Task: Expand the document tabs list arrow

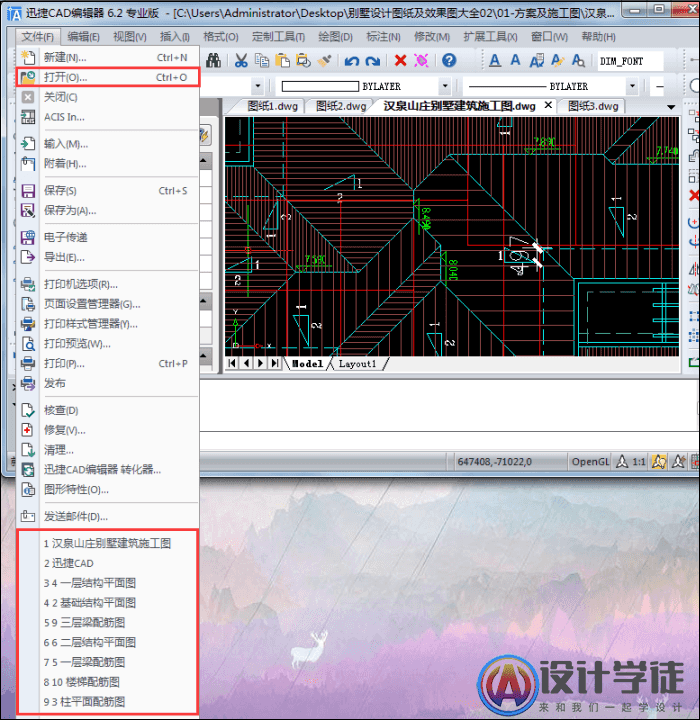Action: (x=671, y=107)
